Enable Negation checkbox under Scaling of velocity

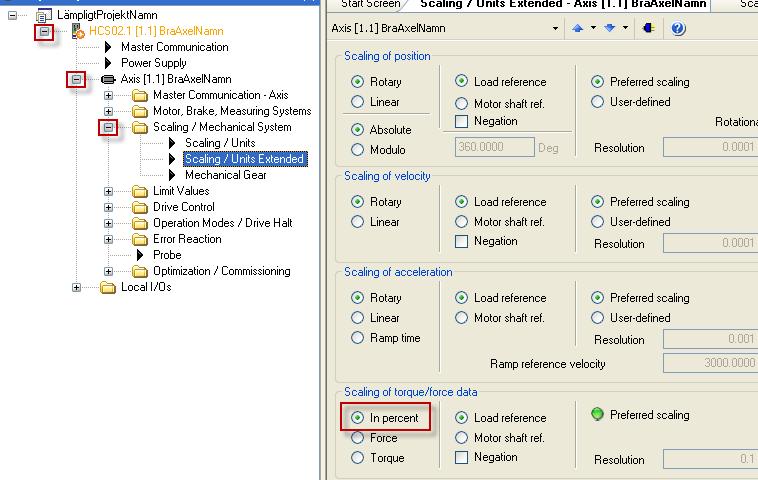point(462,241)
